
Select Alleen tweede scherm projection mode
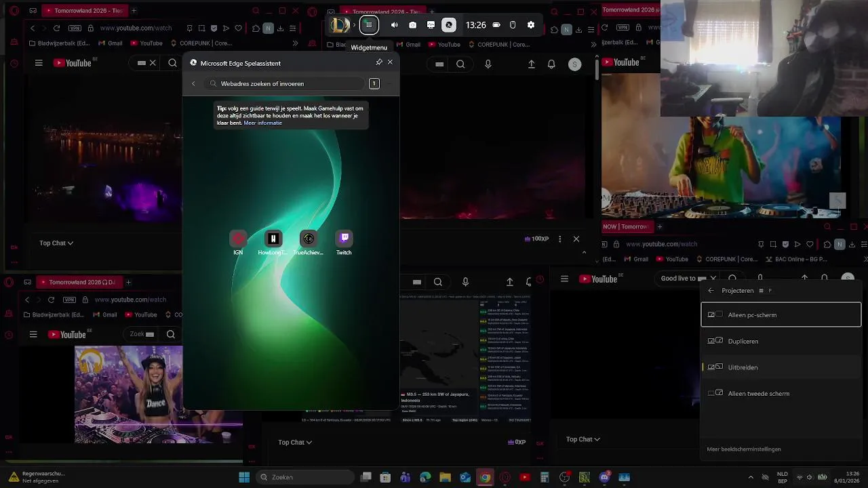[781, 393]
